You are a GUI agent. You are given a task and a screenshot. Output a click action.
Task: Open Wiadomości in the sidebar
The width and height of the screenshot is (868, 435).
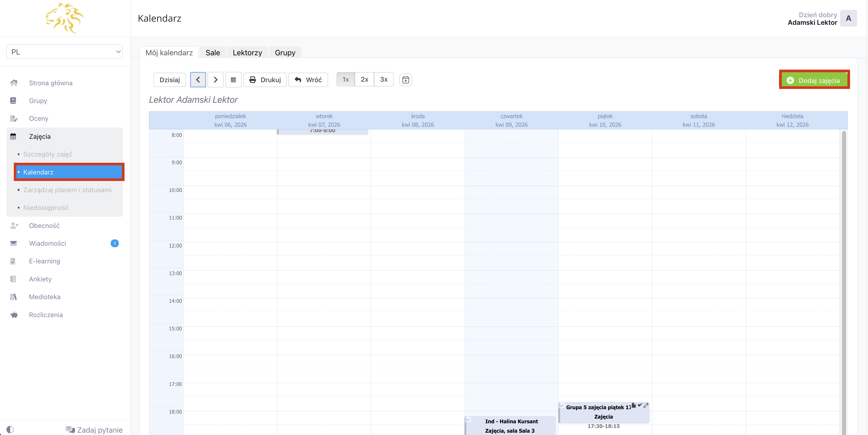[47, 243]
